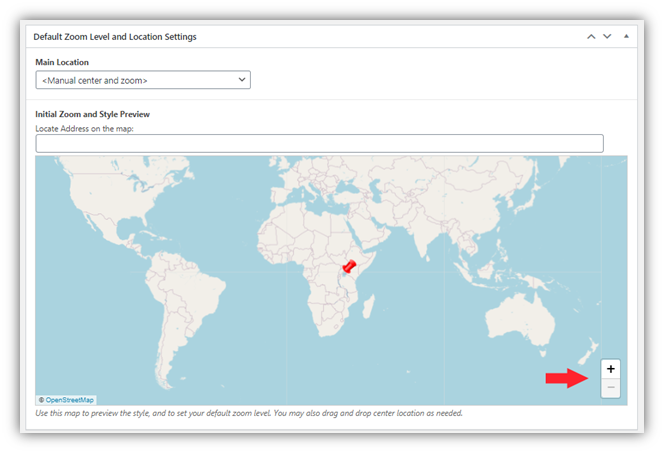The image size is (664, 453).
Task: Select the red pushpin marker on map
Action: [349, 266]
